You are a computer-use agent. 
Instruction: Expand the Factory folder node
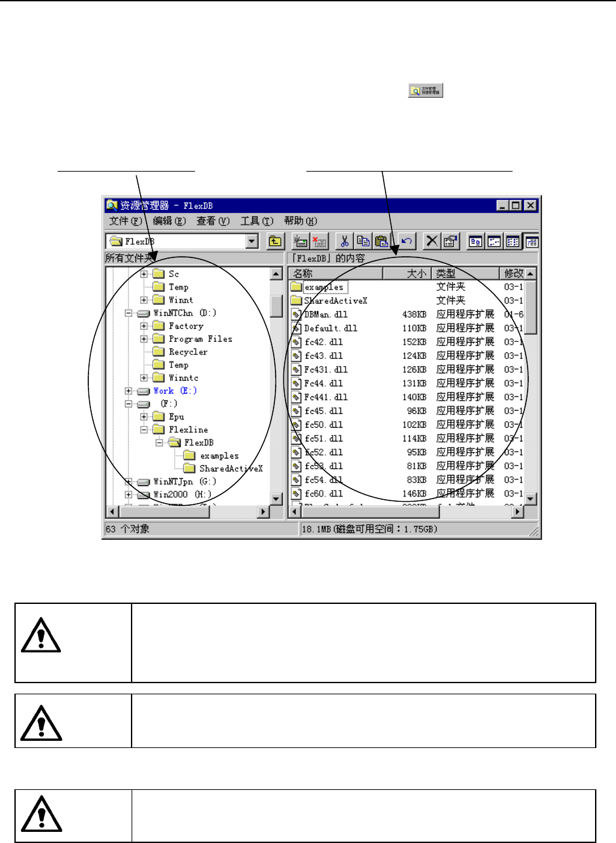click(x=144, y=326)
